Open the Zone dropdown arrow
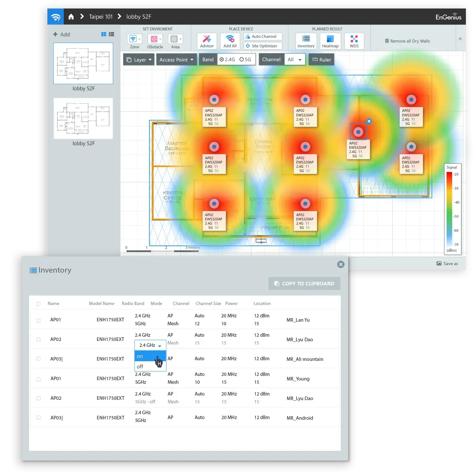The height and width of the screenshot is (473, 476). [x=140, y=39]
